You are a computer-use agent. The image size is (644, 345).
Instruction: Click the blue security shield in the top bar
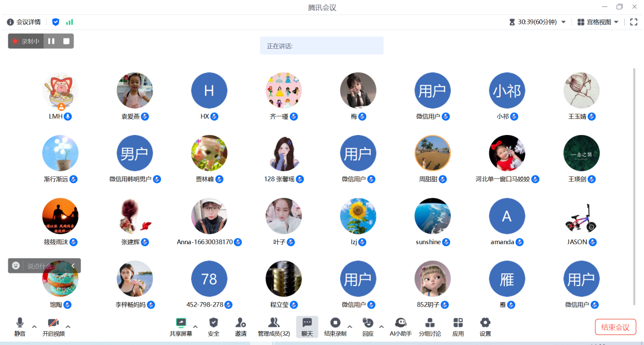coord(56,22)
